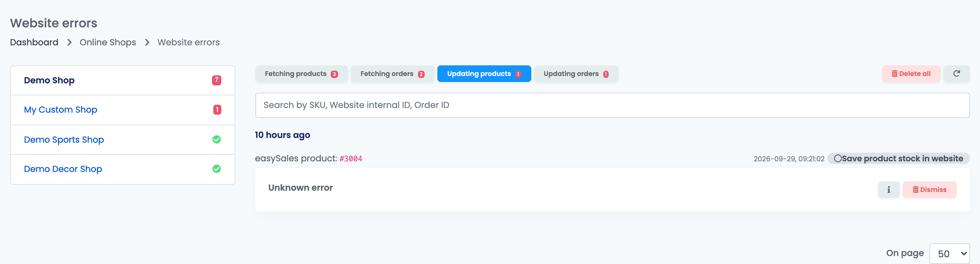The width and height of the screenshot is (980, 264).
Task: Click the 2026-09-29, 09:21:02 timestamp
Action: point(789,159)
